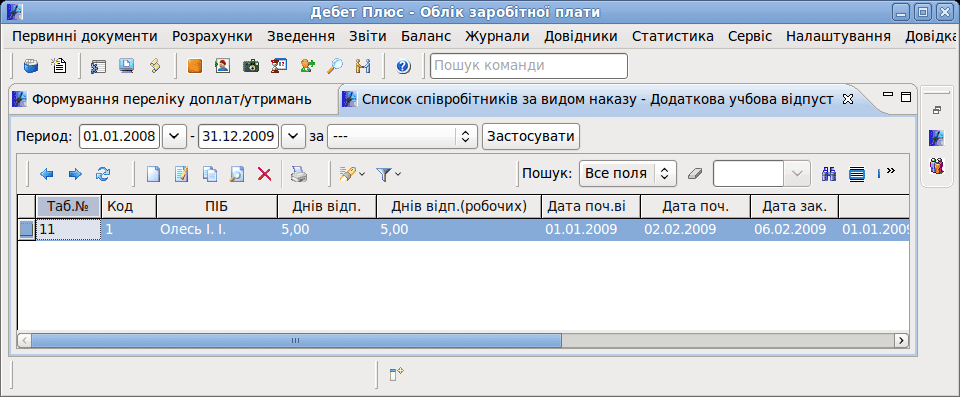
Task: Open the Баланс menu
Action: [426, 36]
